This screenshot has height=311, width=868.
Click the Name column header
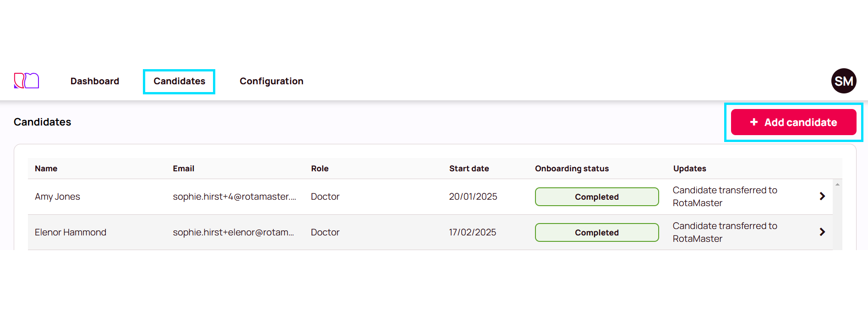46,169
